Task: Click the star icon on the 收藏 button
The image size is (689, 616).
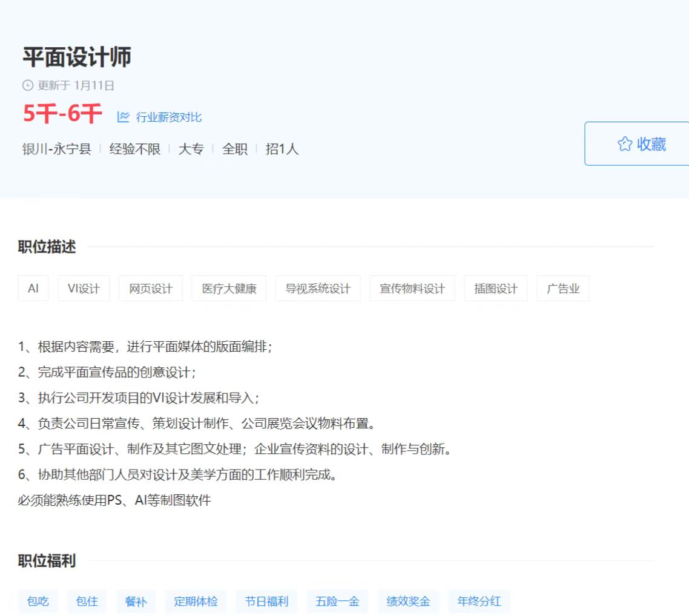Action: (624, 144)
